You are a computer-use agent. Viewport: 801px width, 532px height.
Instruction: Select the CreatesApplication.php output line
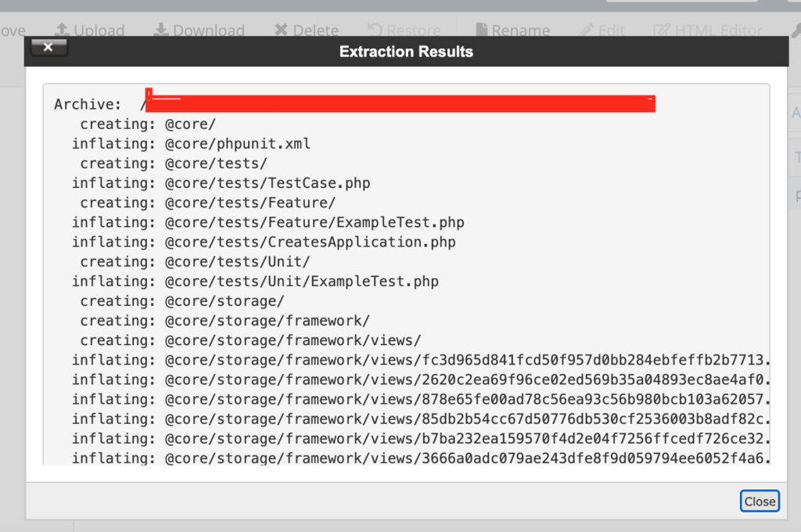(310, 242)
